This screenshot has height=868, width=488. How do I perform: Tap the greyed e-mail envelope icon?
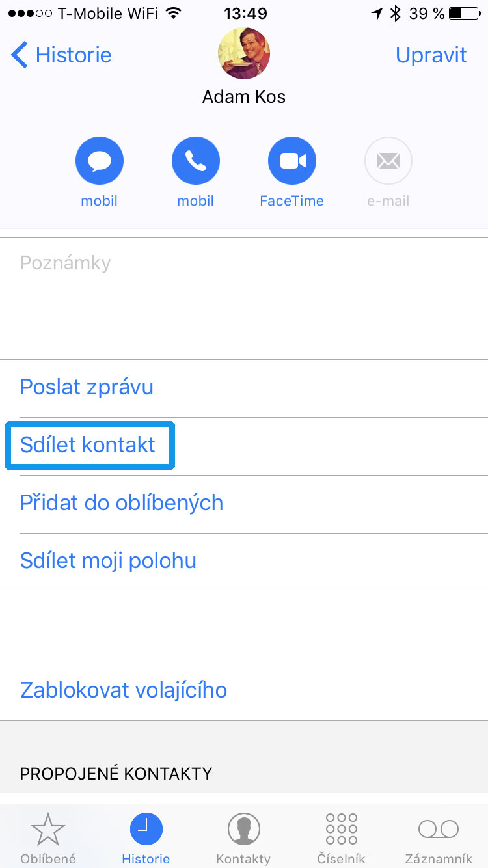388,161
